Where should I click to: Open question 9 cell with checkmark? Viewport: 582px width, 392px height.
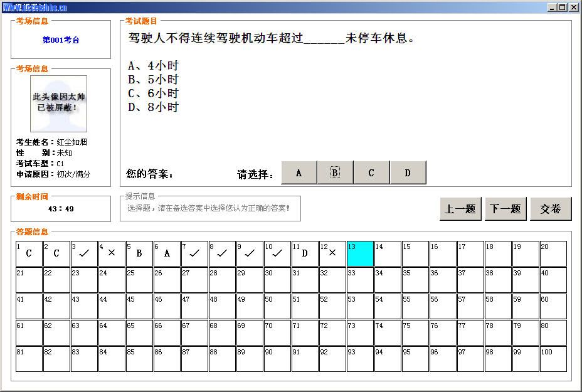tap(250, 253)
